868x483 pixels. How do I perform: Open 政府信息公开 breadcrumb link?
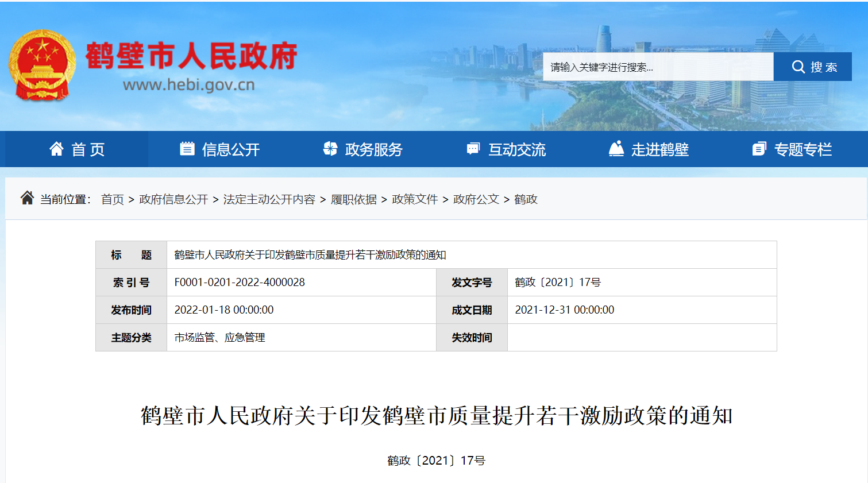[173, 199]
